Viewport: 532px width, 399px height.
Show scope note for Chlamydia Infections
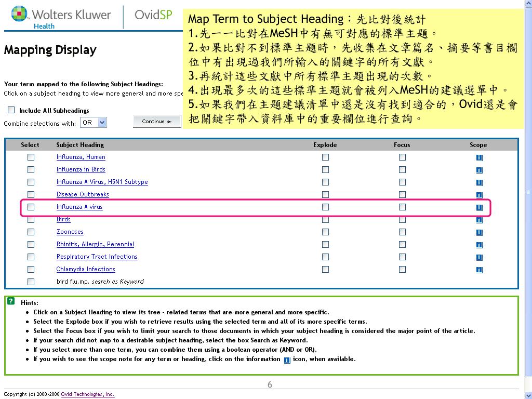coord(479,270)
